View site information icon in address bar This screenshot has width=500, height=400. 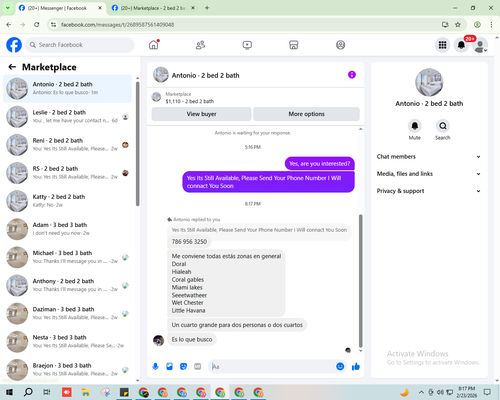pos(53,25)
